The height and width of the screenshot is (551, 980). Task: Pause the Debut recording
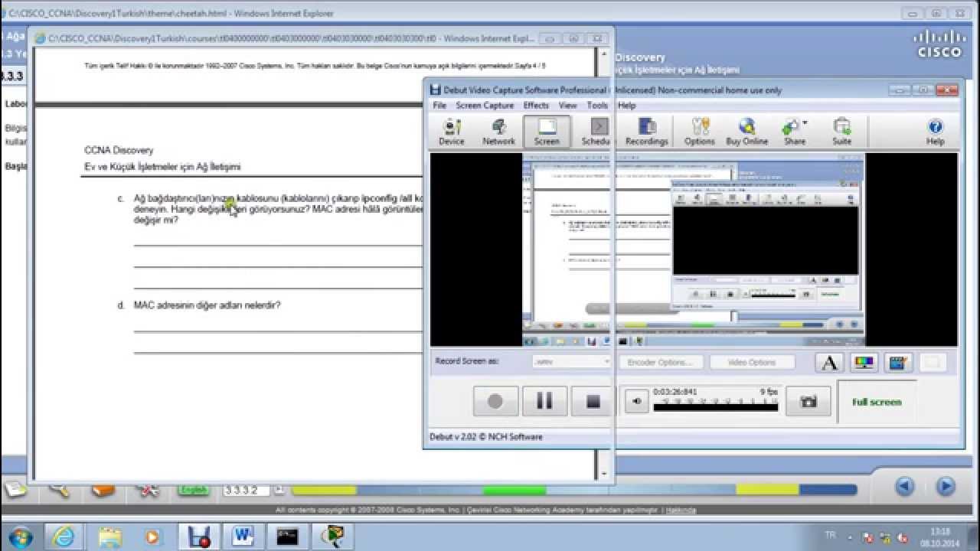pyautogui.click(x=544, y=401)
